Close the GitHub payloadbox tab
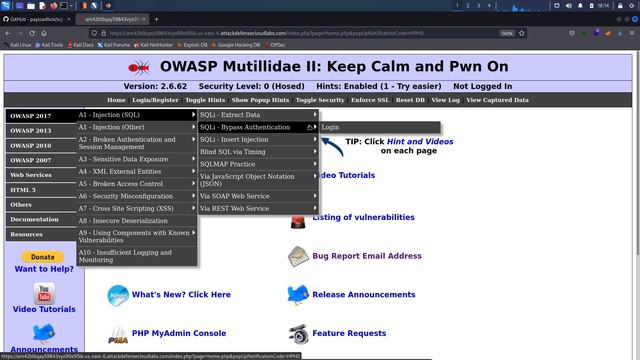 pos(69,19)
